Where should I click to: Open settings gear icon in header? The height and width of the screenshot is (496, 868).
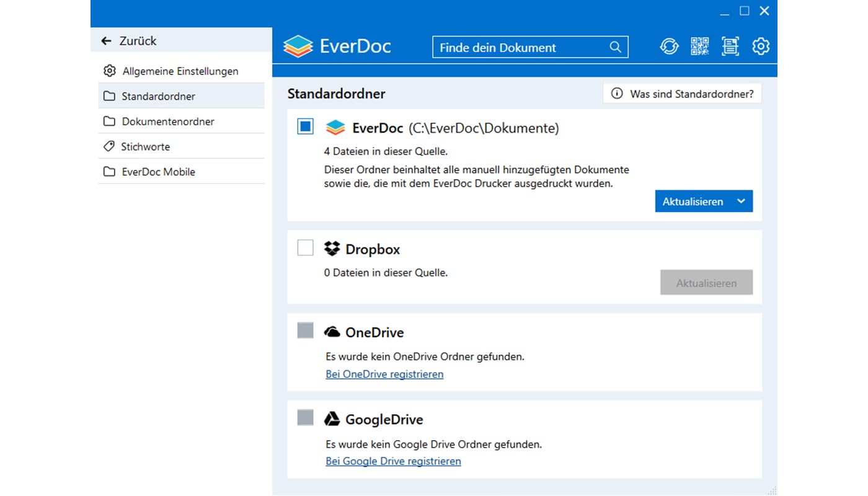point(761,46)
